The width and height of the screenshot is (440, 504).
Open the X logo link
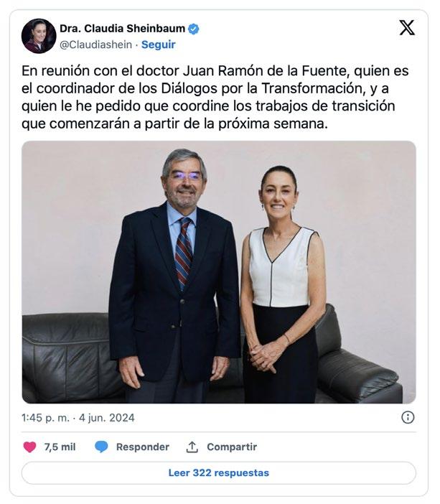(x=407, y=28)
